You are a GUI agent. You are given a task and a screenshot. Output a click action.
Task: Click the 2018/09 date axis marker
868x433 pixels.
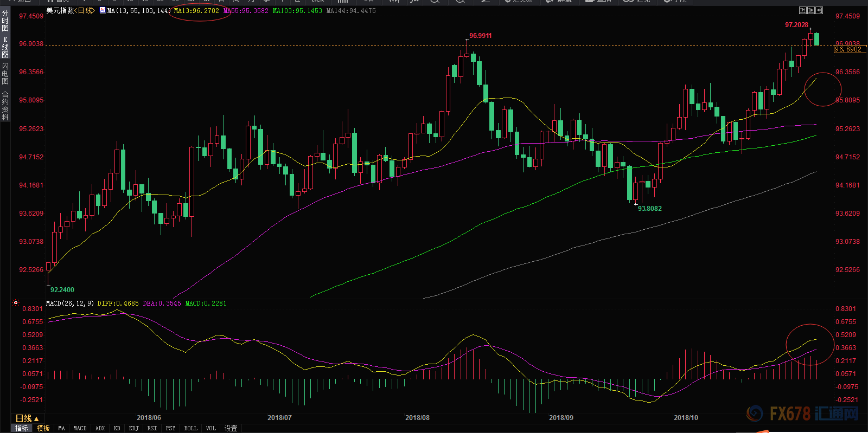coord(561,418)
